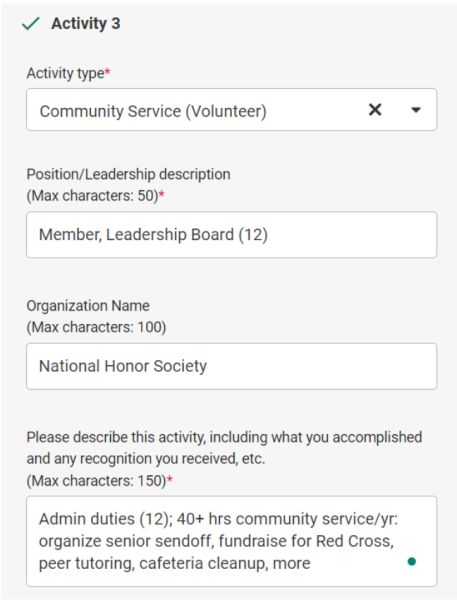Viewport: 457px width, 600px height.
Task: Click the Activity type field label
Action: pyautogui.click(x=65, y=73)
